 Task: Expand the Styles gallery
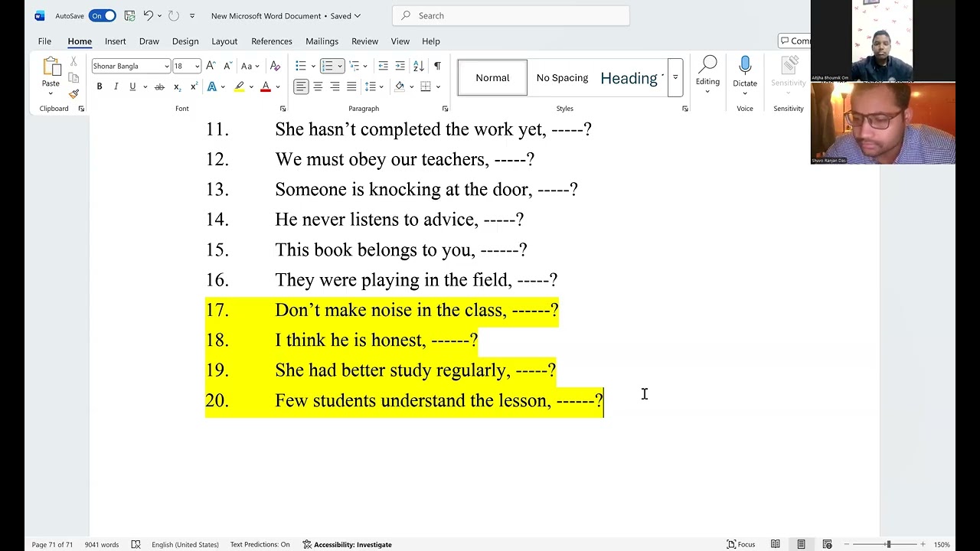(675, 77)
